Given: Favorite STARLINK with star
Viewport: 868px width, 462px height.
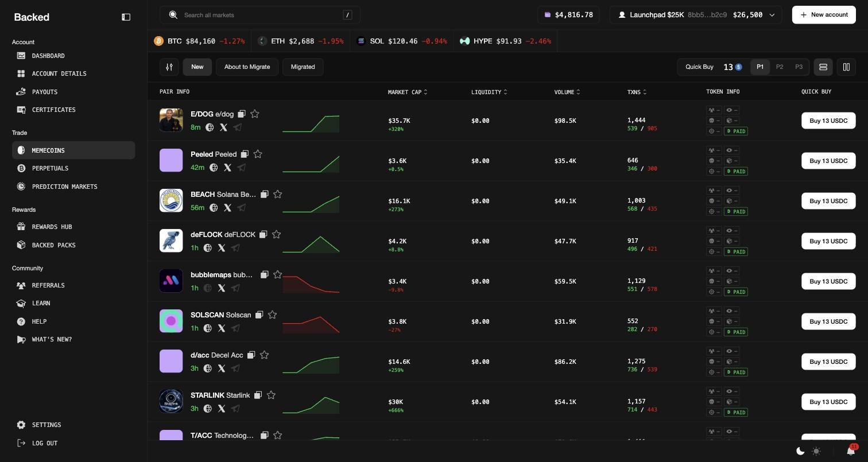Looking at the screenshot, I should 271,395.
